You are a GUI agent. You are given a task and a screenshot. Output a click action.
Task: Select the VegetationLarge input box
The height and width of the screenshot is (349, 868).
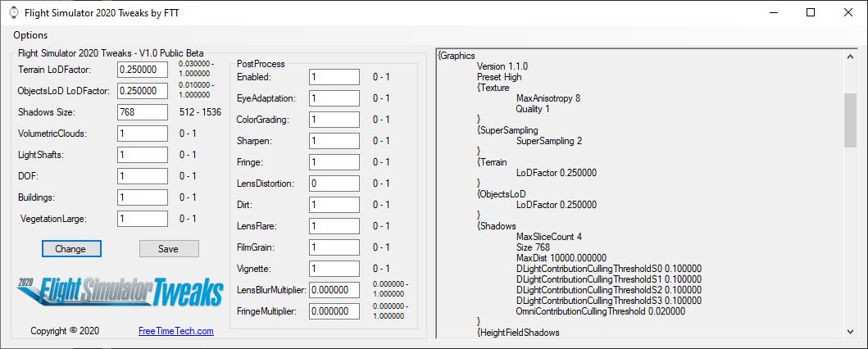coord(143,219)
